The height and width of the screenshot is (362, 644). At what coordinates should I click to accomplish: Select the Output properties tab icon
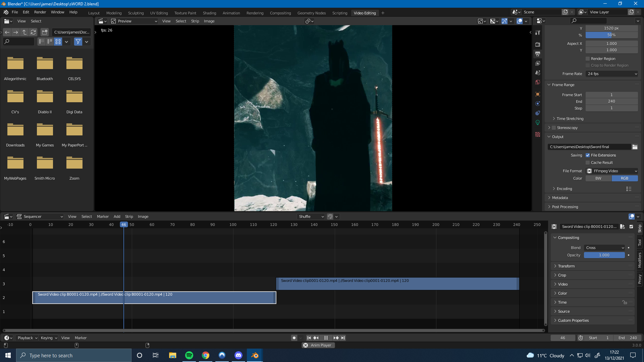538,54
